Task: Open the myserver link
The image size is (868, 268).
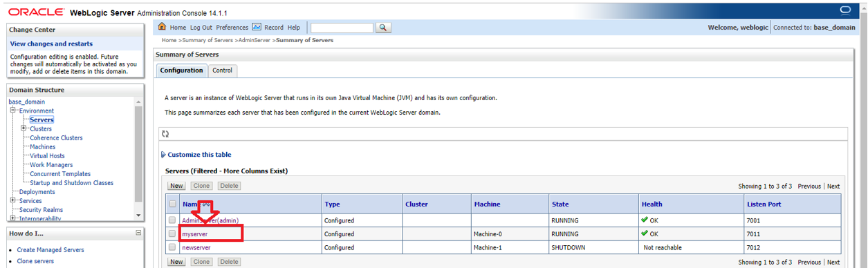Action: 194,234
